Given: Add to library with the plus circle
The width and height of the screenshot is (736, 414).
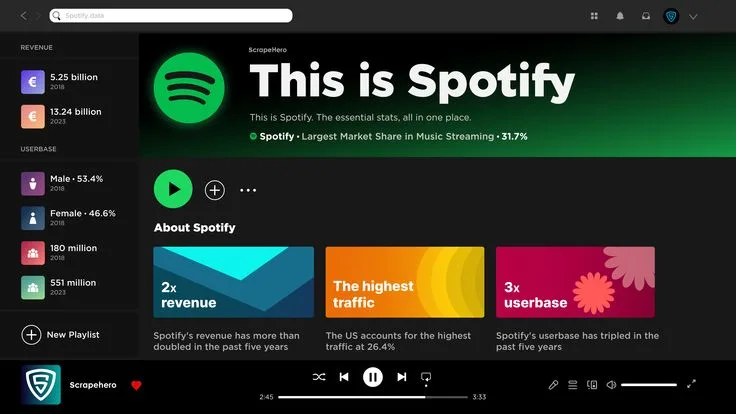Looking at the screenshot, I should click(x=215, y=190).
